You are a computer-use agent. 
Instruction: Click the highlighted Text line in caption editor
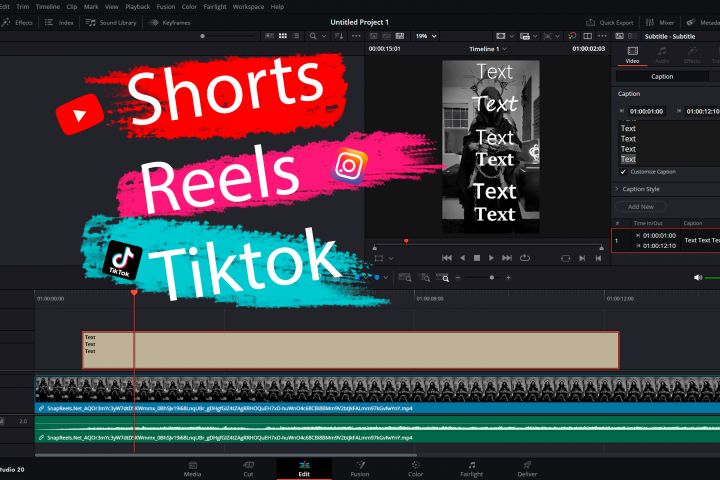pos(628,159)
